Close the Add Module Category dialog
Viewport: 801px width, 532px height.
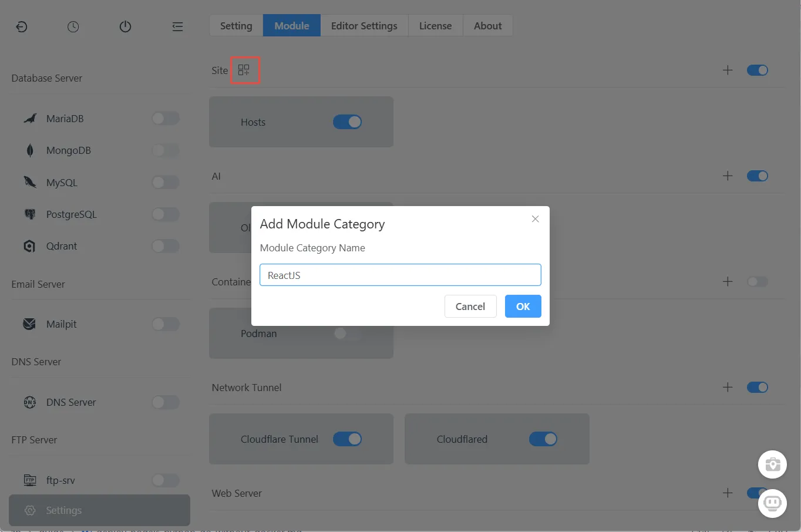pyautogui.click(x=535, y=219)
